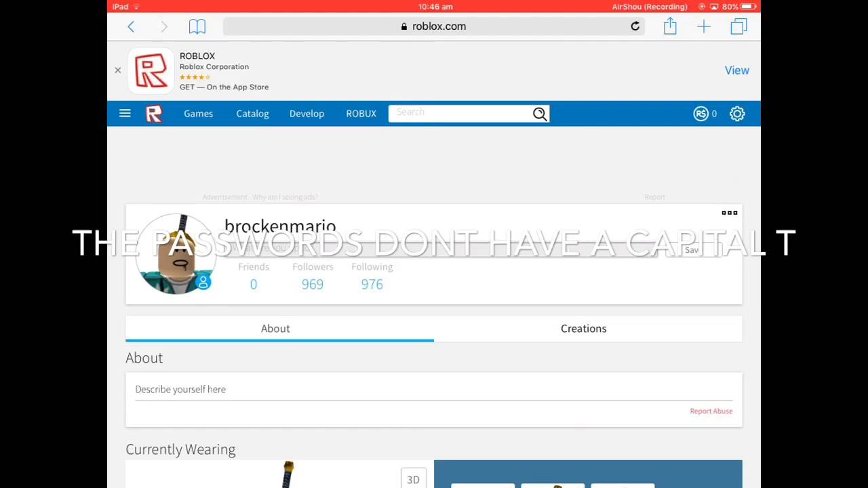Tap the brockenmario avatar picture
The height and width of the screenshot is (488, 868).
[176, 254]
